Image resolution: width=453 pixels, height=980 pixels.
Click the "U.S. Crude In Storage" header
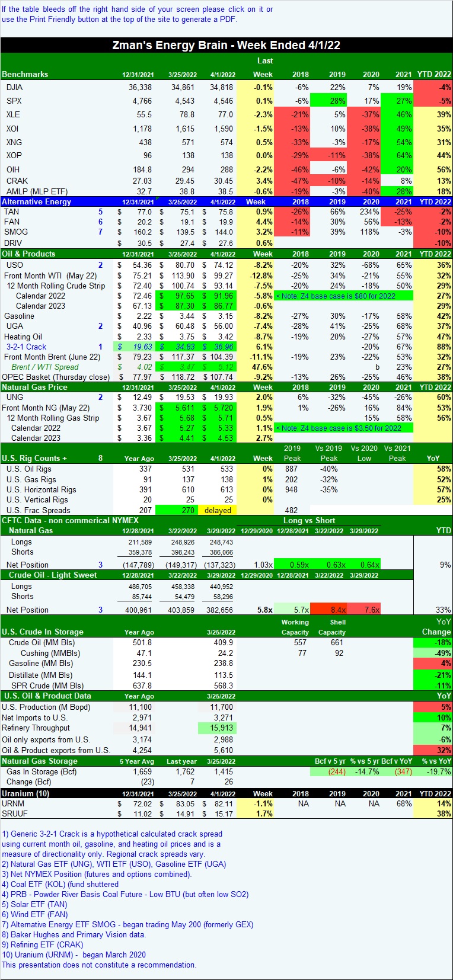[43, 632]
